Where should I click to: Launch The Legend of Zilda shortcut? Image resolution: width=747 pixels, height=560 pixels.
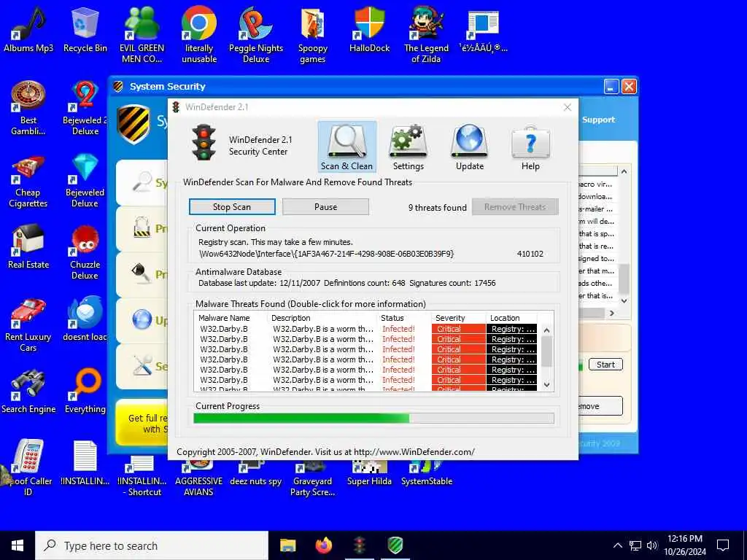pyautogui.click(x=426, y=36)
